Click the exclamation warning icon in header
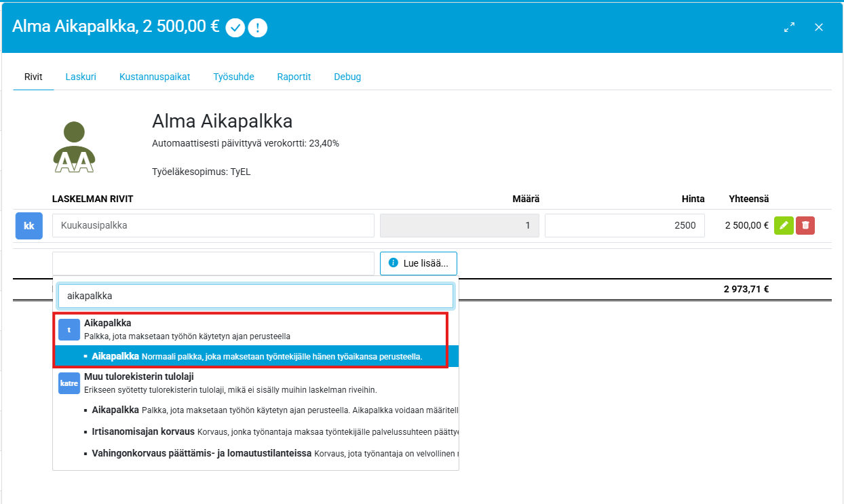This screenshot has width=844, height=504. (x=258, y=28)
